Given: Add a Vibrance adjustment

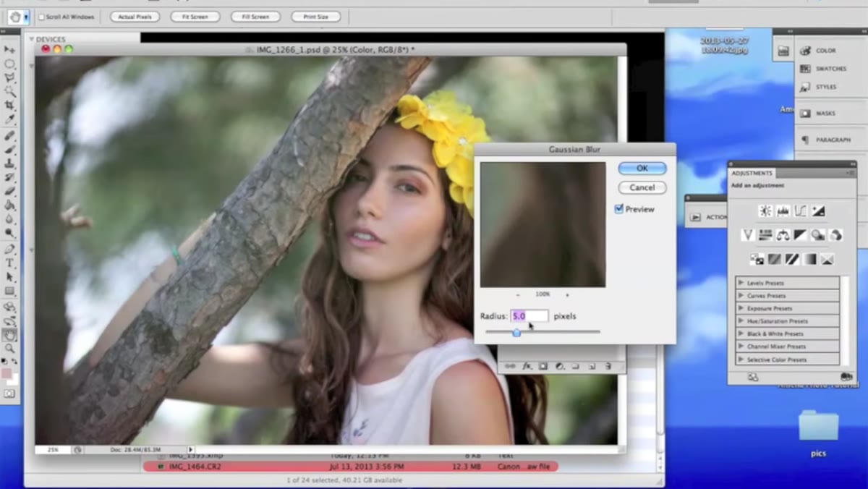Looking at the screenshot, I should (x=748, y=235).
